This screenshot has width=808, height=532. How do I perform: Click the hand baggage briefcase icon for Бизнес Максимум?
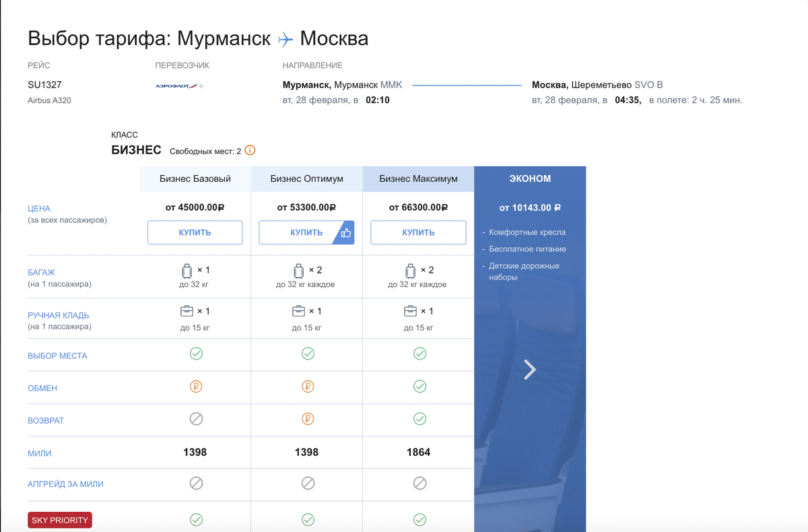click(410, 311)
